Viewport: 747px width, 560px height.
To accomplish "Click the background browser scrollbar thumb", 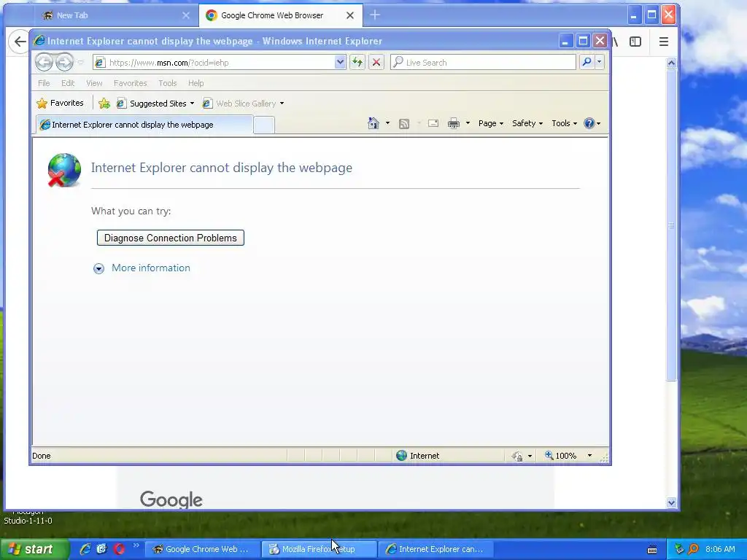I will click(671, 225).
